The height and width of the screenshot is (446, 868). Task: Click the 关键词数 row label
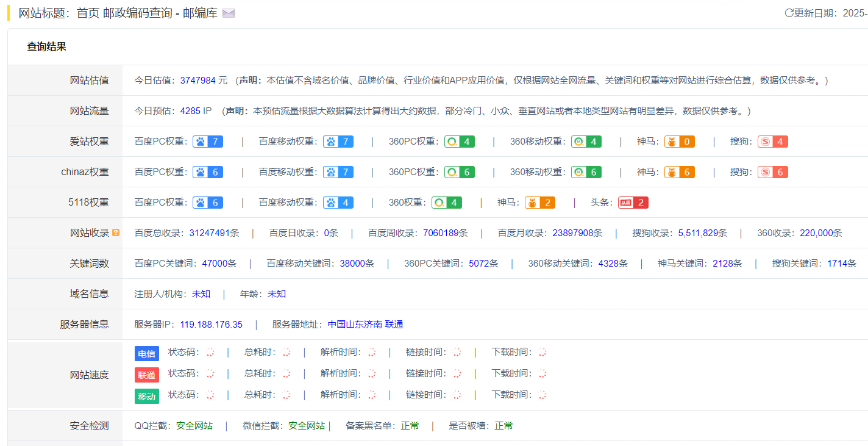tap(90, 263)
